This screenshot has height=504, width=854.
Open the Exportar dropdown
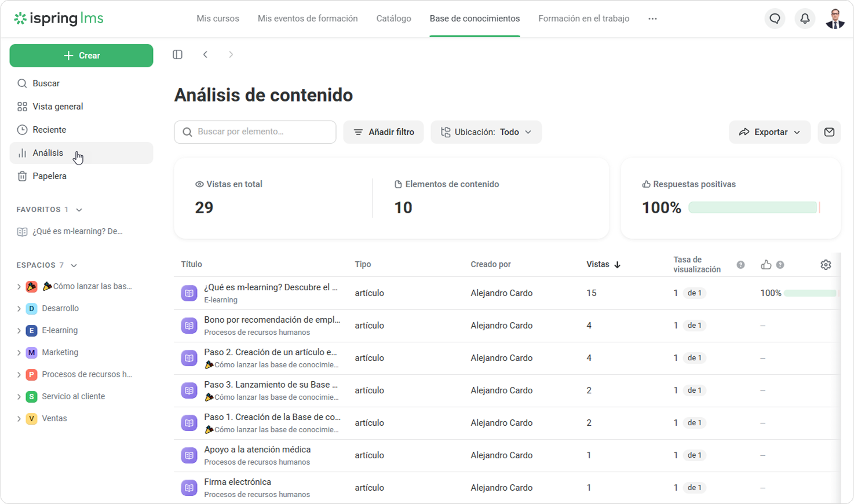[769, 132]
